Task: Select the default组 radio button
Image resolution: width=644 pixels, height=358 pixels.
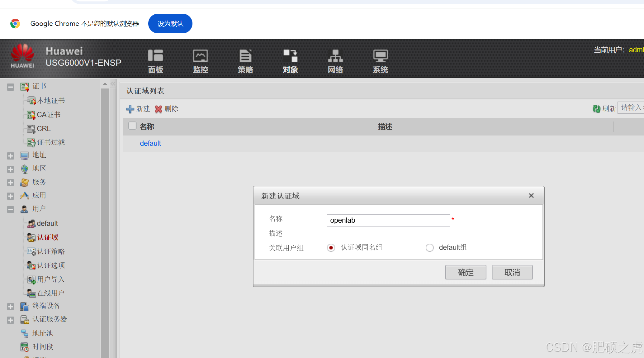Action: [429, 248]
